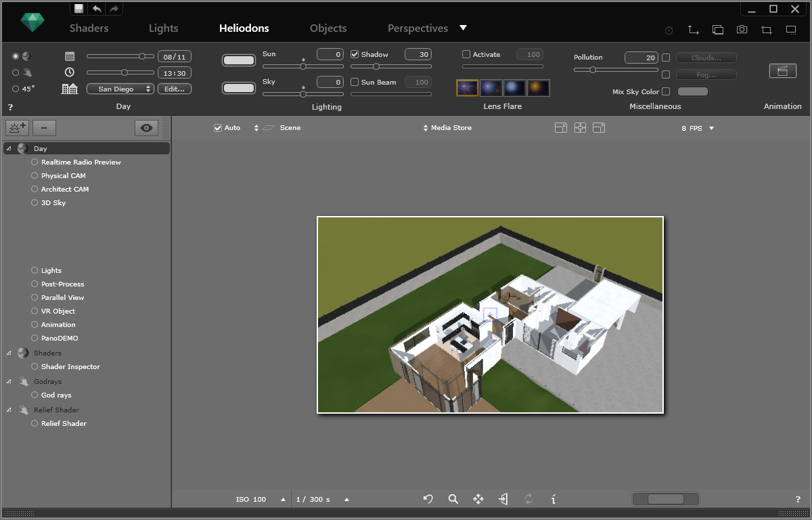
Task: Select the 45° radio button
Action: coord(16,89)
